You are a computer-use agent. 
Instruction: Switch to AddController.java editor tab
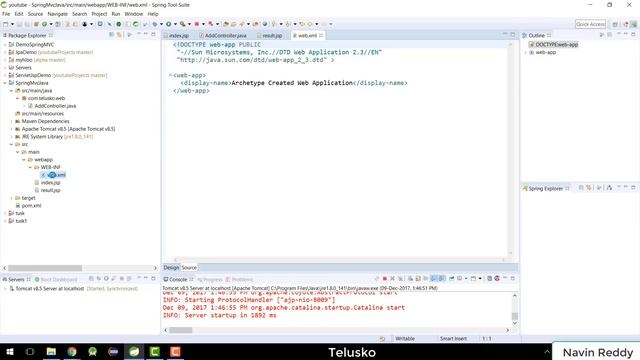pyautogui.click(x=223, y=36)
